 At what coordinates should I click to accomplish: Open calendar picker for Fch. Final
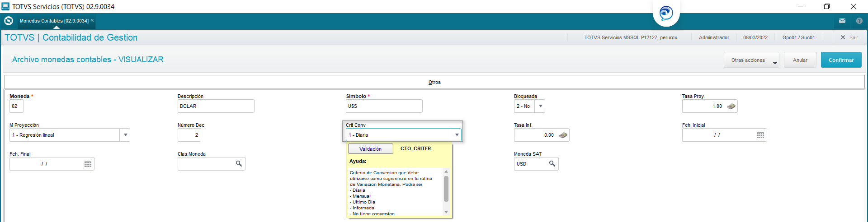pos(88,164)
